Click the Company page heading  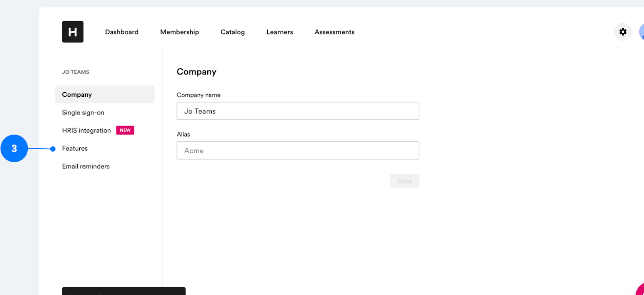coord(196,72)
